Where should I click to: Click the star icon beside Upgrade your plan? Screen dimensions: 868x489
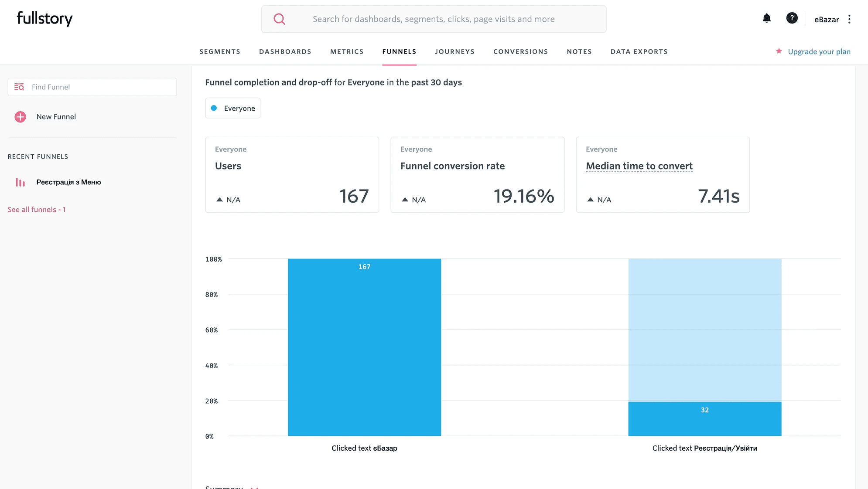click(779, 51)
